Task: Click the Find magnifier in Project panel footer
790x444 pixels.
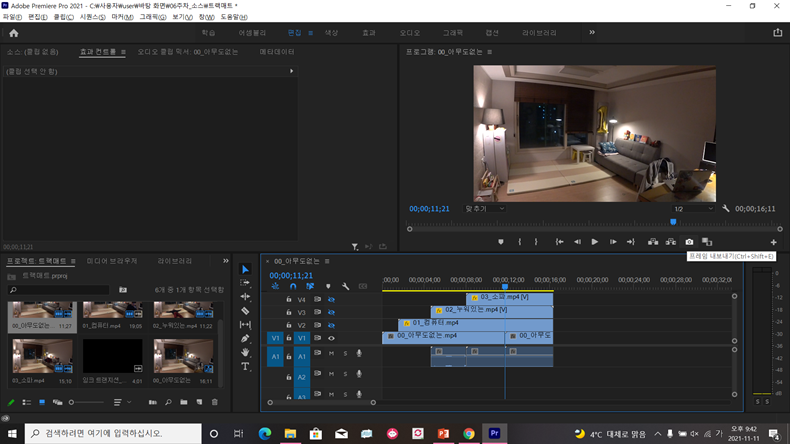Action: click(168, 402)
